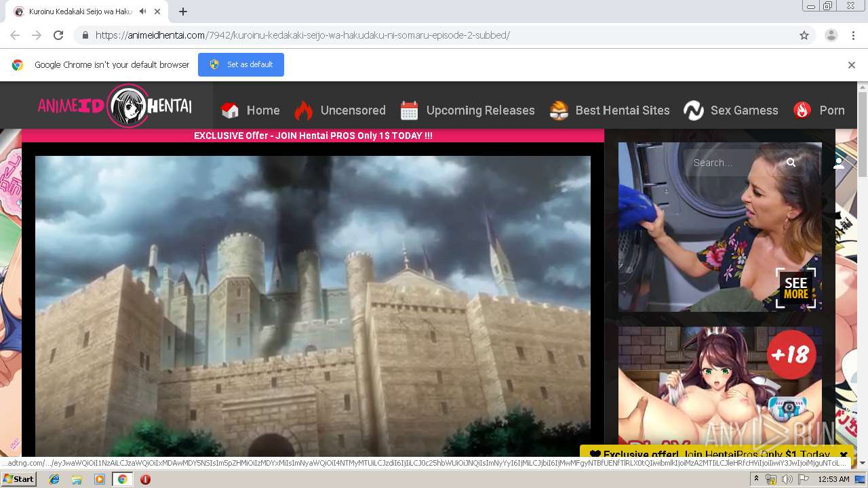This screenshot has height=488, width=868.
Task: Click the yellow Exclusive offer bottom bar
Action: [x=709, y=455]
